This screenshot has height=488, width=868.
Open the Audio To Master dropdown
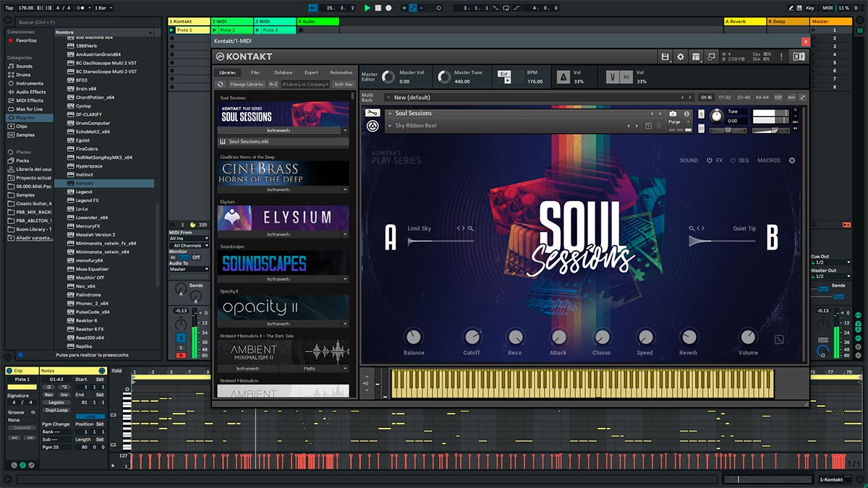tap(190, 269)
